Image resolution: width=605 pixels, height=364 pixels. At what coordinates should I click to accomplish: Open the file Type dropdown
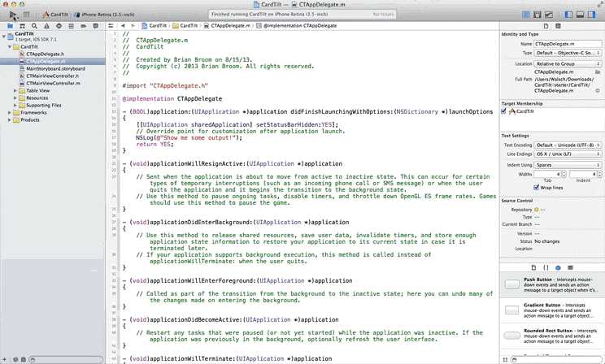(x=568, y=53)
